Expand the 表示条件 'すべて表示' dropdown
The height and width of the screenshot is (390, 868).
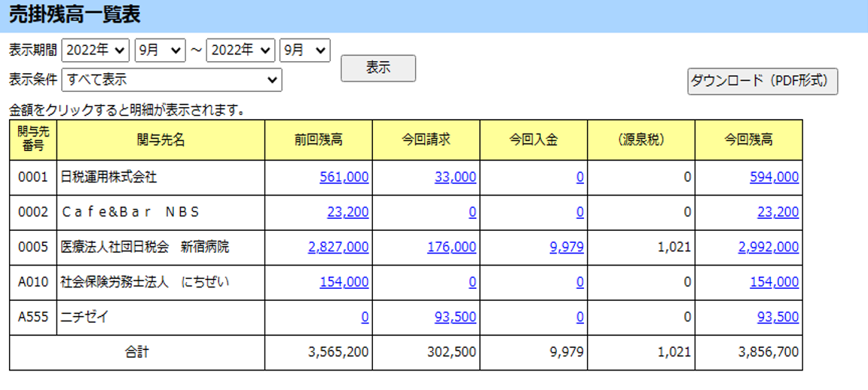tap(171, 80)
